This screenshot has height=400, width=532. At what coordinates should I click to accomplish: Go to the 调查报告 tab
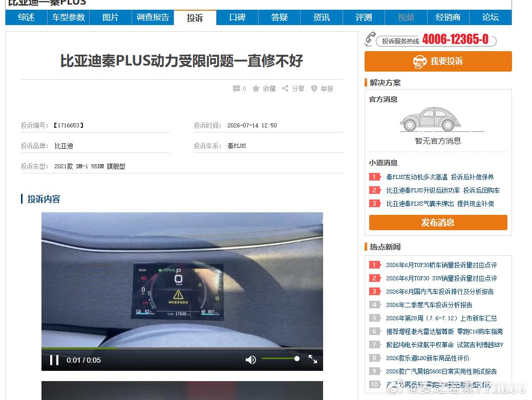coord(153,17)
